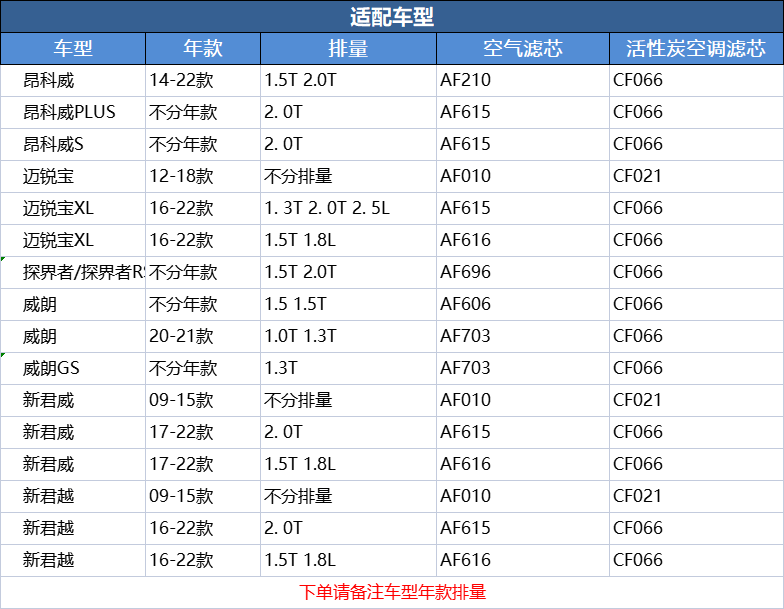
Task: Select the red 下单请备注车型年款排量 note
Action: tap(392, 592)
